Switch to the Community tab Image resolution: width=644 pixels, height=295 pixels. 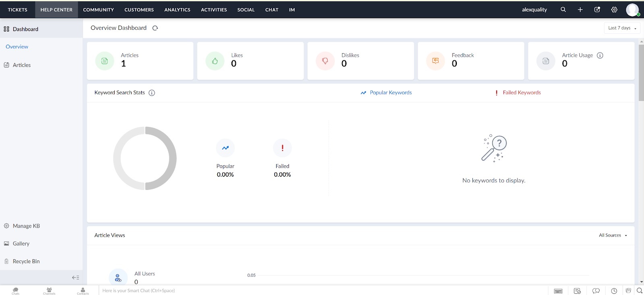click(x=98, y=10)
